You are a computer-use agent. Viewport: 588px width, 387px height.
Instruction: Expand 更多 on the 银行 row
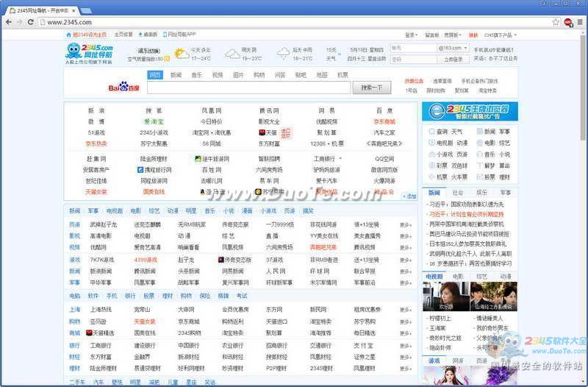[x=406, y=346]
